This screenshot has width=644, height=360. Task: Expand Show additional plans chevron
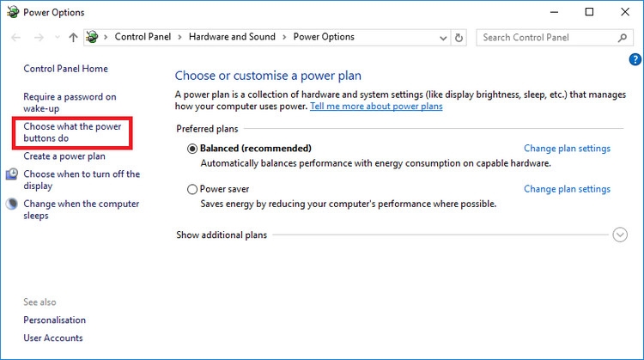pyautogui.click(x=620, y=235)
